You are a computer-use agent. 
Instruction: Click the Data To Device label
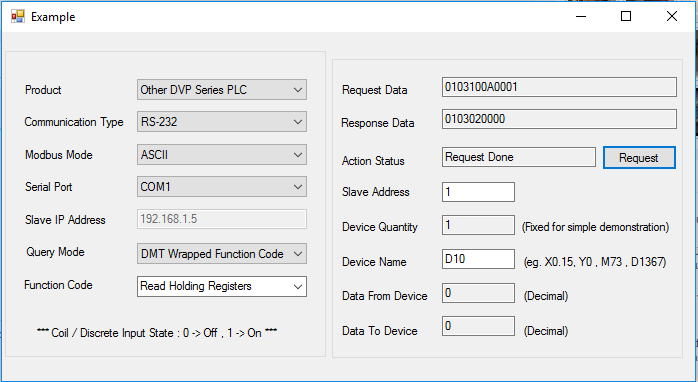click(x=380, y=331)
